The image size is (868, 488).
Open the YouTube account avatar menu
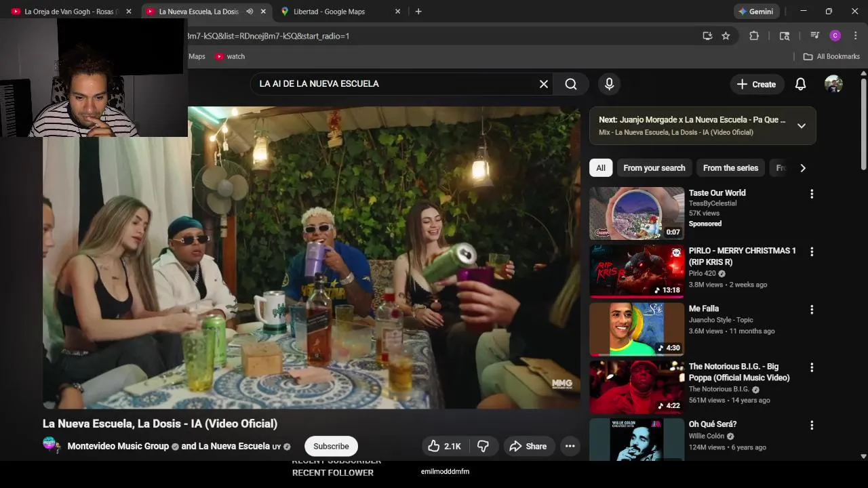(x=833, y=84)
